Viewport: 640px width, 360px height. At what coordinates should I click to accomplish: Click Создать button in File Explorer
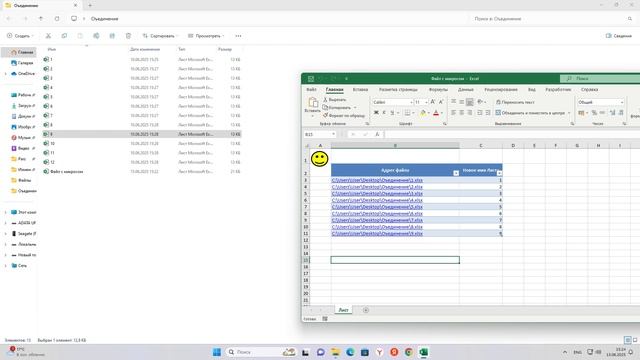pos(20,36)
